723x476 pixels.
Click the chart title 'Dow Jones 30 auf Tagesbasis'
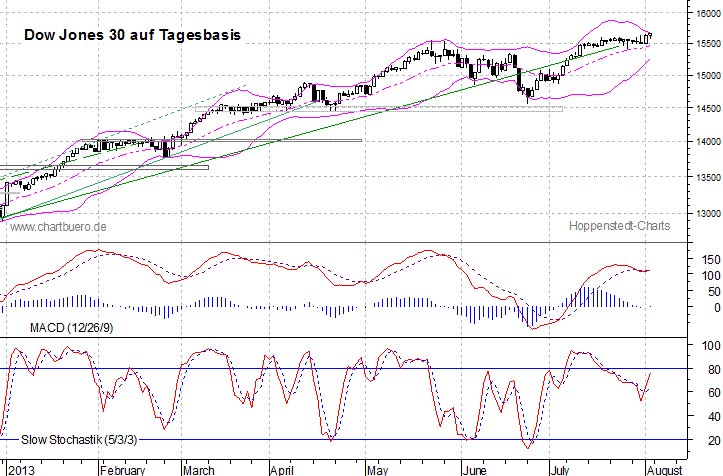132,35
